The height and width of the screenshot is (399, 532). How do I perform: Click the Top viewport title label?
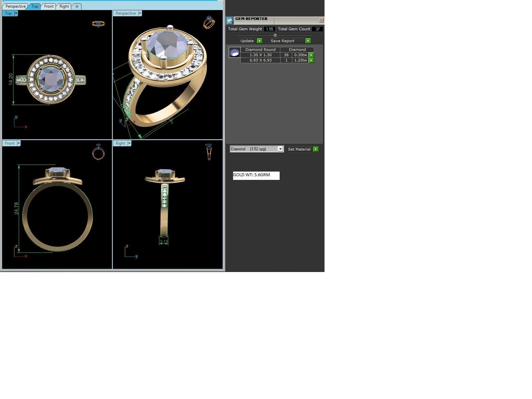8,13
